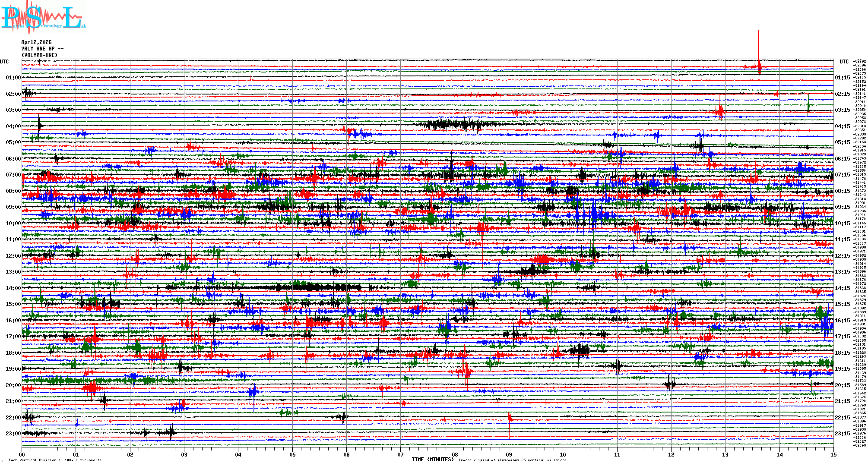Screen dimensions: 868x466
Task: Click the traces clipped footnote text
Action: (x=512, y=460)
